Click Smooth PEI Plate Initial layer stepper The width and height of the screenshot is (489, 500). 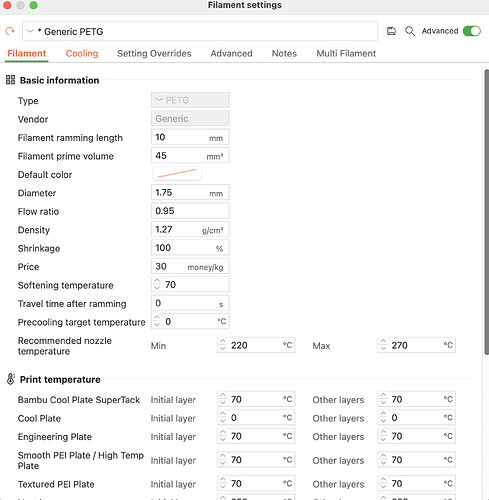pyautogui.click(x=223, y=460)
